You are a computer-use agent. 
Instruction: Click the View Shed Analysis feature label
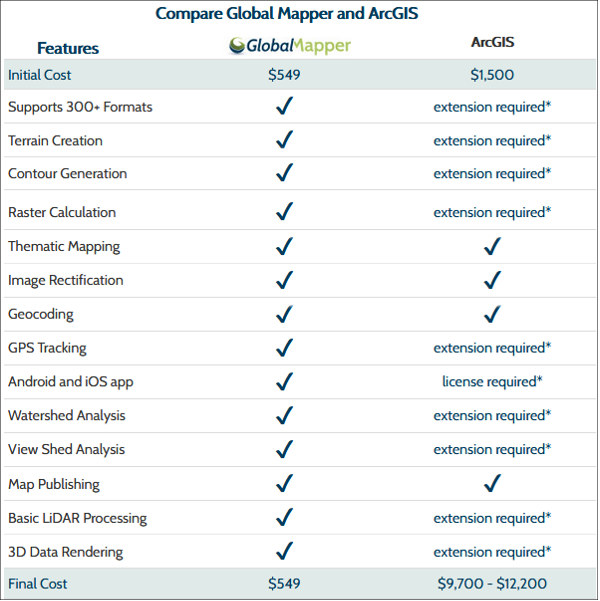(x=66, y=449)
